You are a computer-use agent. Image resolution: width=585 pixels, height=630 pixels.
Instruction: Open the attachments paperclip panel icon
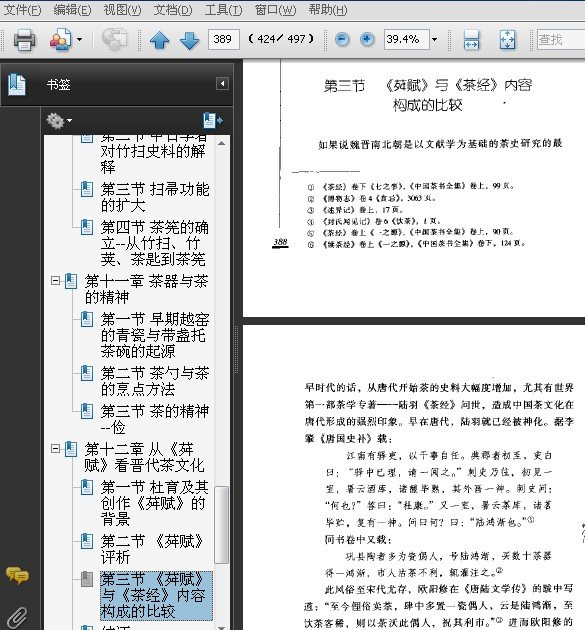point(17,618)
